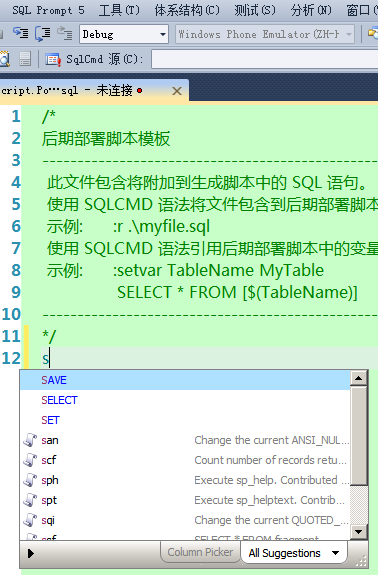Click 'Change the current QUOTED_...' description
Viewport: 378px width, 575px height.
[x=271, y=520]
